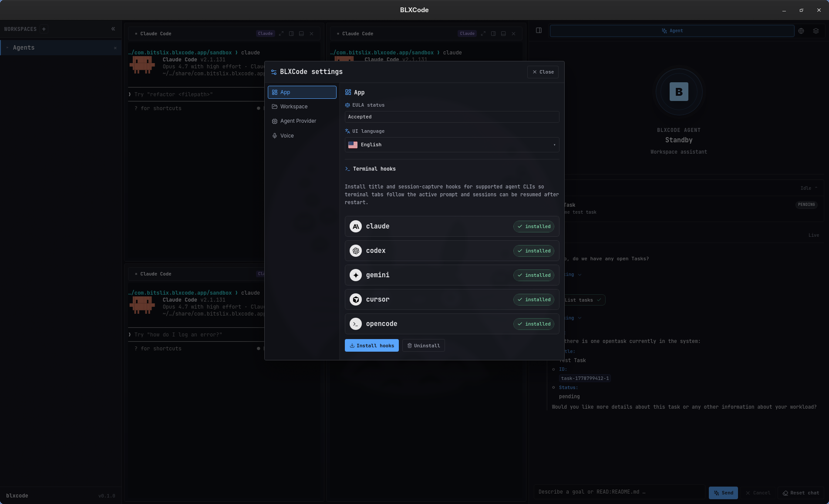Image resolution: width=829 pixels, height=504 pixels.
Task: Click the BLXCode agent B avatar
Action: tap(679, 92)
